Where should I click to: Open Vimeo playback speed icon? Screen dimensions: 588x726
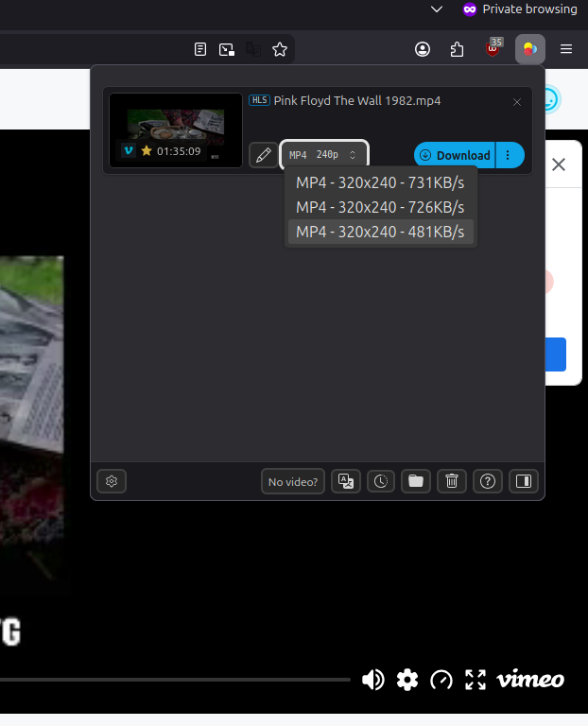pos(441,681)
